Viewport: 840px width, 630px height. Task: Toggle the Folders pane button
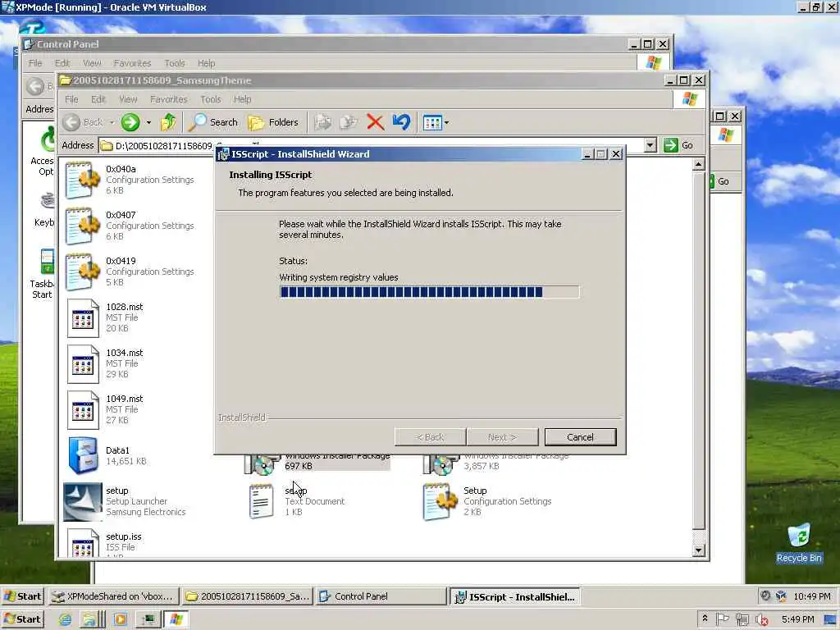point(274,122)
